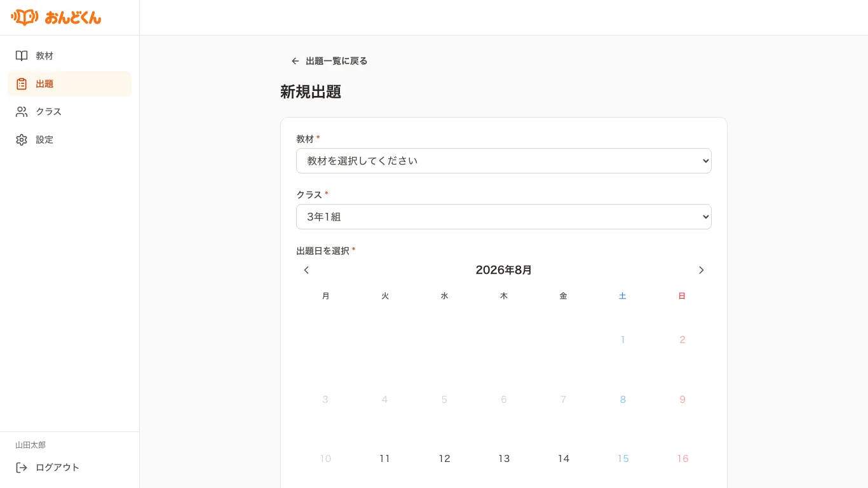Click greyed-out August 1 date
Screen dimensions: 868x488
point(623,340)
